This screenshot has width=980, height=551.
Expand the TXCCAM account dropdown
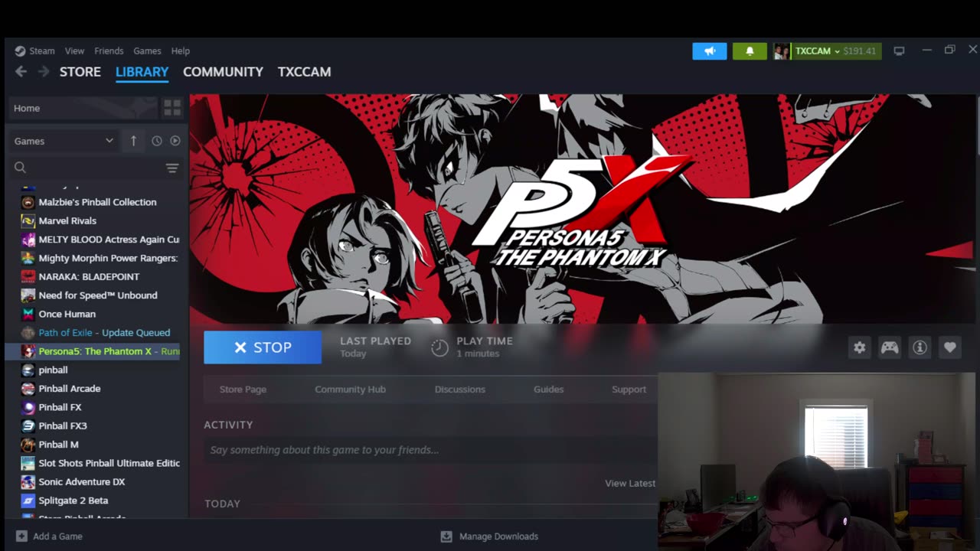817,51
